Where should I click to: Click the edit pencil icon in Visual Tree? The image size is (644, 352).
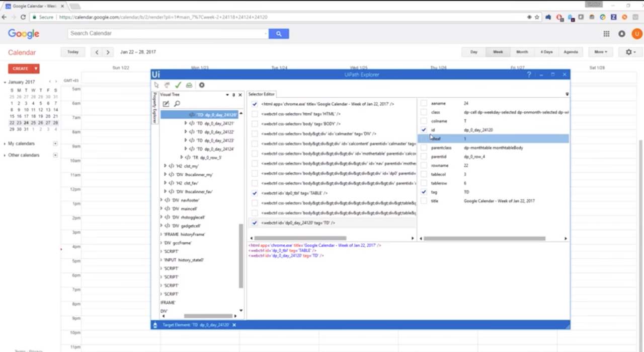pyautogui.click(x=166, y=104)
